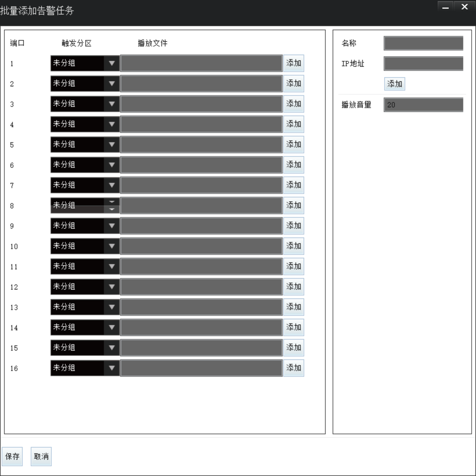Click the play file field for port 2
476x476 pixels.
coord(201,84)
